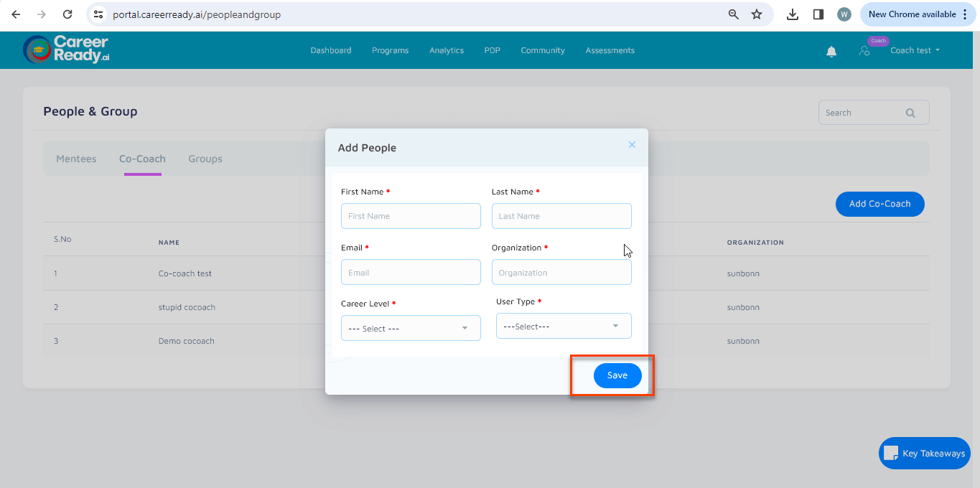
Task: Open the browser side panel icon
Action: pyautogui.click(x=818, y=14)
